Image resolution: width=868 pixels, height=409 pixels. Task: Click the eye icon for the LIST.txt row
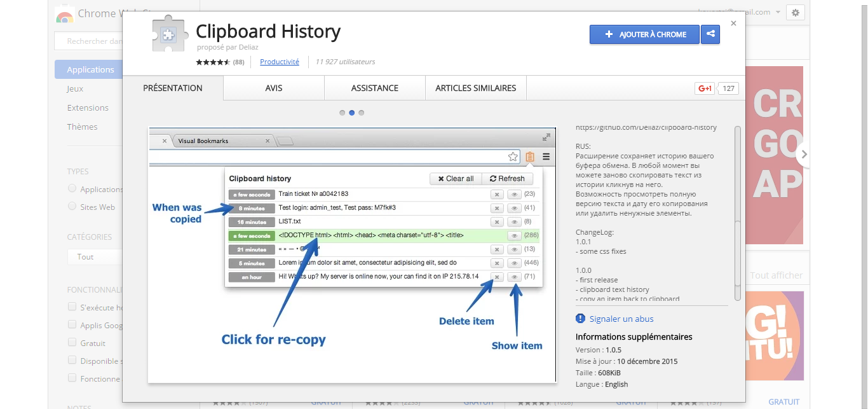coord(514,222)
